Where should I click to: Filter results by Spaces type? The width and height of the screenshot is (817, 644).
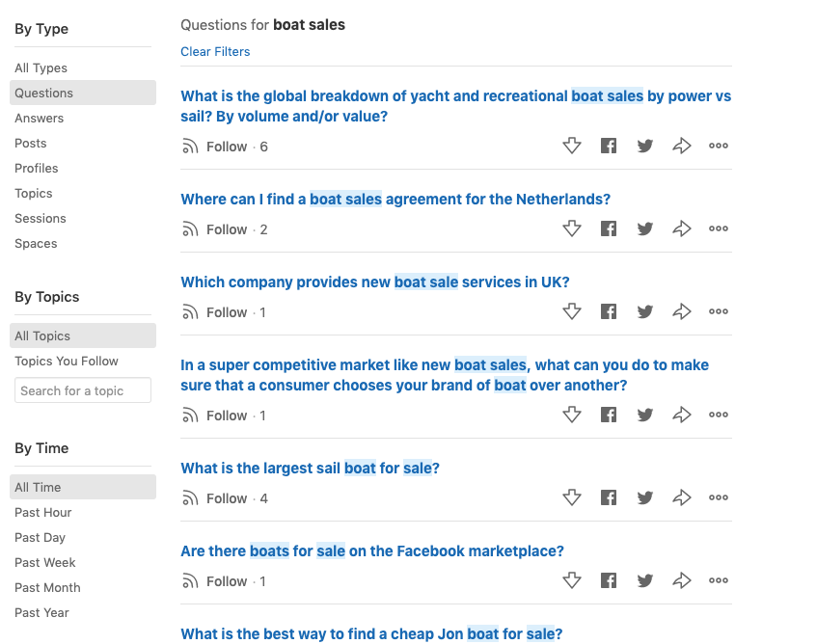(x=36, y=244)
